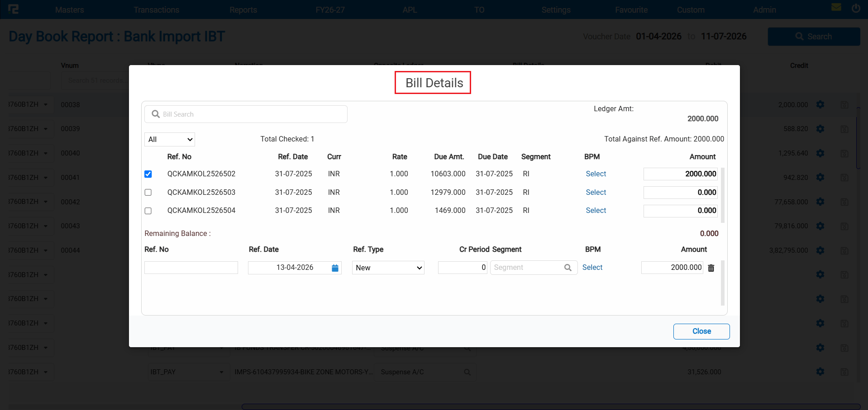The image size is (868, 410).
Task: Open the gear icon on row 00039
Action: [x=820, y=129]
